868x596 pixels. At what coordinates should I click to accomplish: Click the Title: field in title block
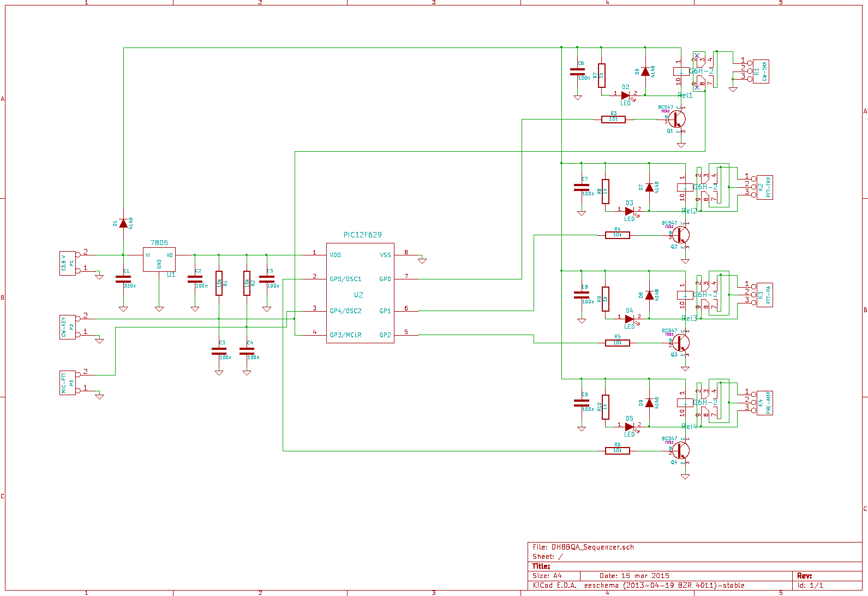tap(541, 566)
